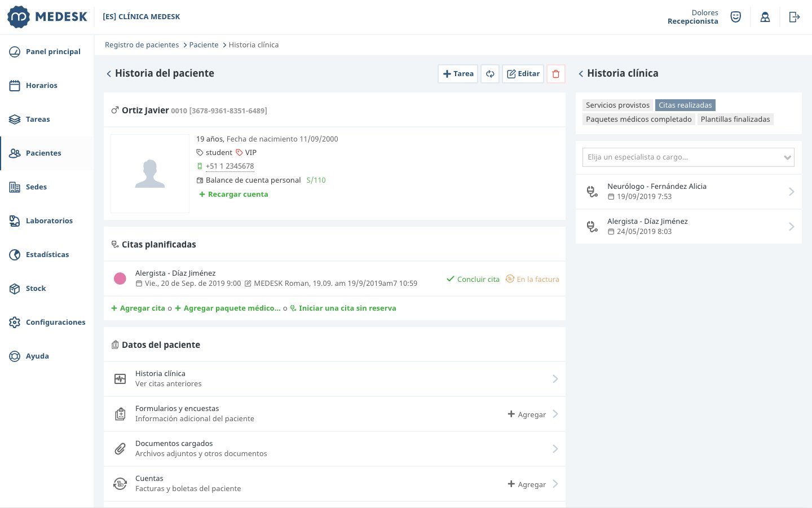Expand the Documentos cargados row
Image resolution: width=812 pixels, height=508 pixels.
(334, 449)
